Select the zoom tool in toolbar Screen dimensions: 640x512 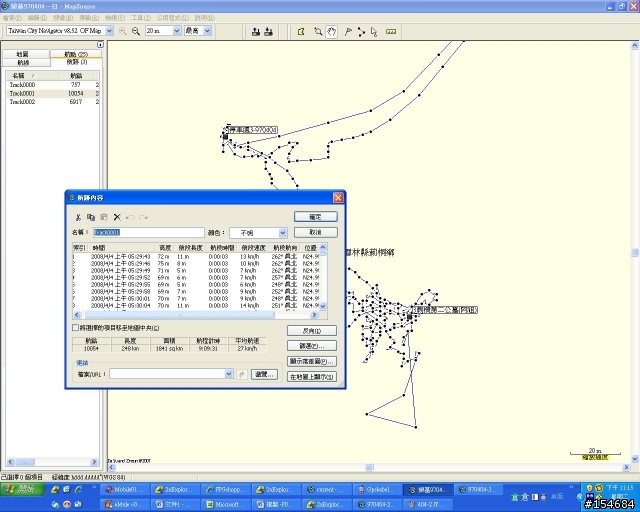pyautogui.click(x=318, y=31)
